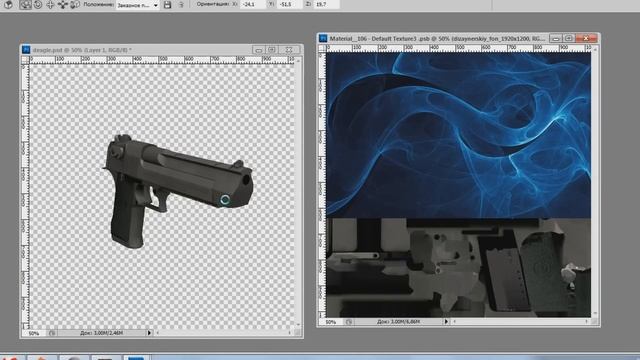Edit the 50% zoom field in Material__106 window
The image size is (640, 360).
pos(331,322)
